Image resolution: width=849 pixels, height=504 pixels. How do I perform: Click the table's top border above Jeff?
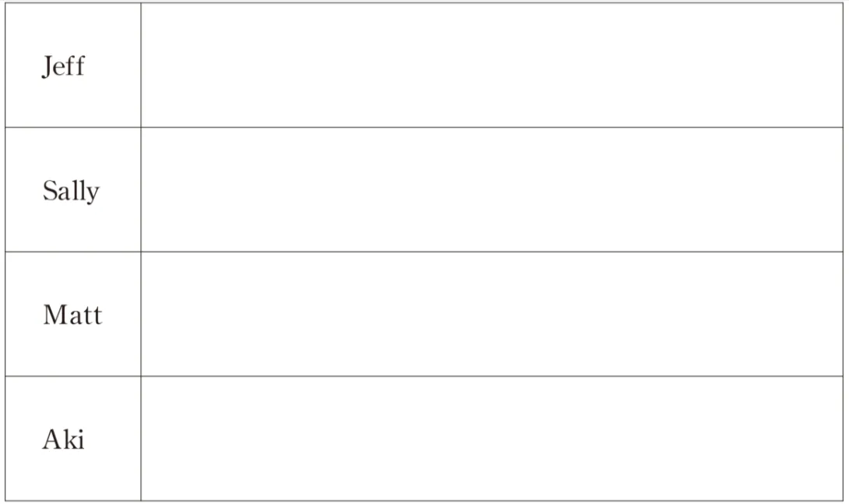(72, 3)
